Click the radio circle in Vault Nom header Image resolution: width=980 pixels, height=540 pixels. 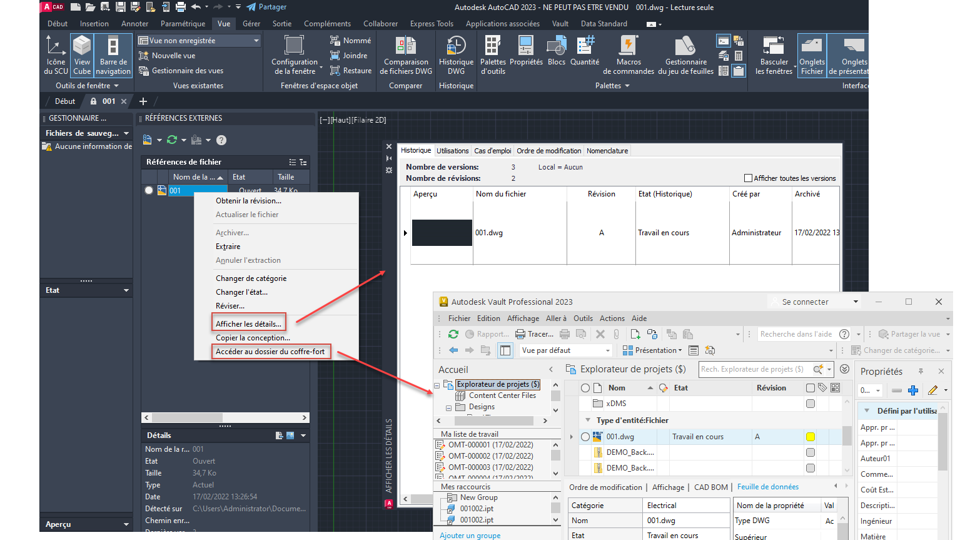point(585,388)
